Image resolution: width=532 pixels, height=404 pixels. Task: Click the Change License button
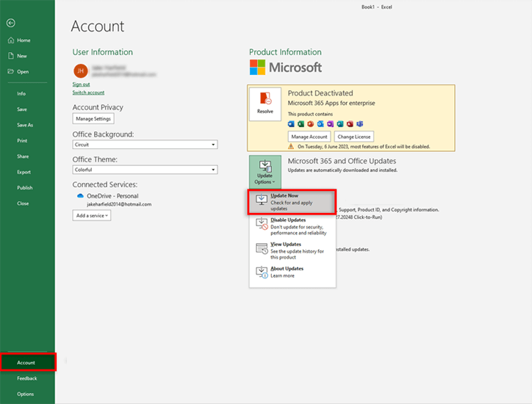pyautogui.click(x=354, y=137)
